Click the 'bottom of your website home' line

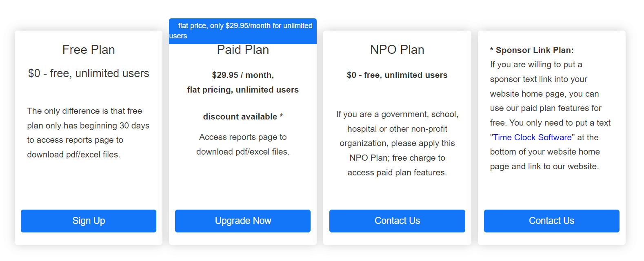click(x=545, y=152)
